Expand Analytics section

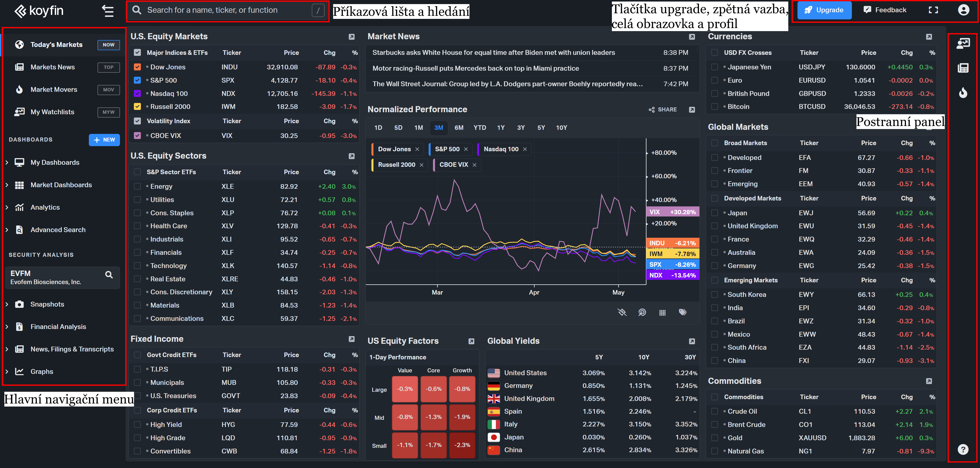click(7, 208)
